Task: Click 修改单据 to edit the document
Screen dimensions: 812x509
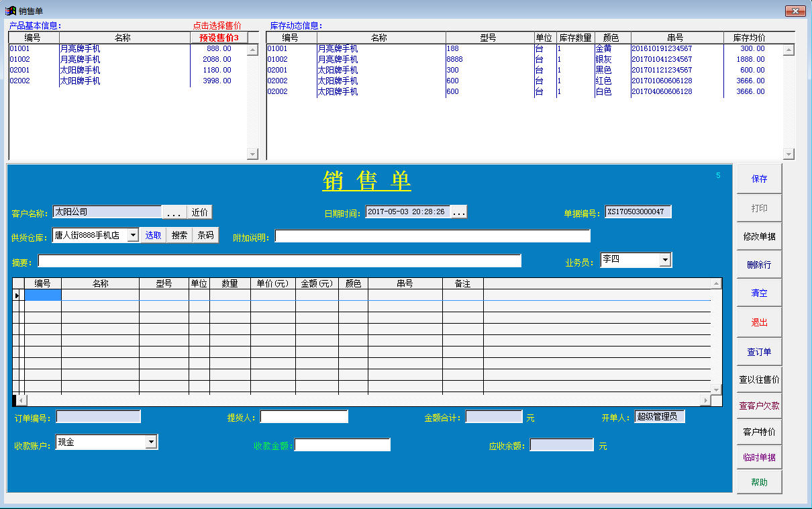Action: pos(759,236)
